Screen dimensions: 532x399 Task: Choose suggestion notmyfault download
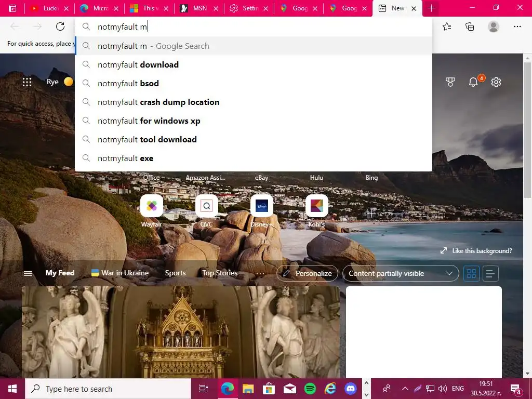pos(254,65)
